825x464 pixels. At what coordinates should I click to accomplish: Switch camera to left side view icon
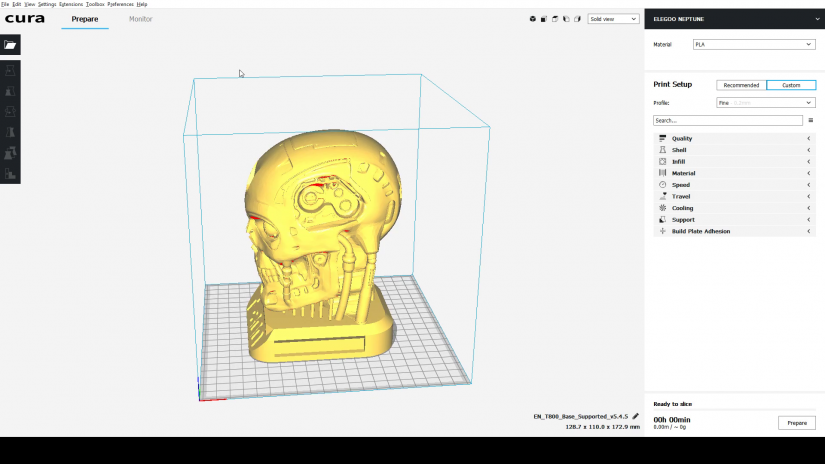coord(566,19)
